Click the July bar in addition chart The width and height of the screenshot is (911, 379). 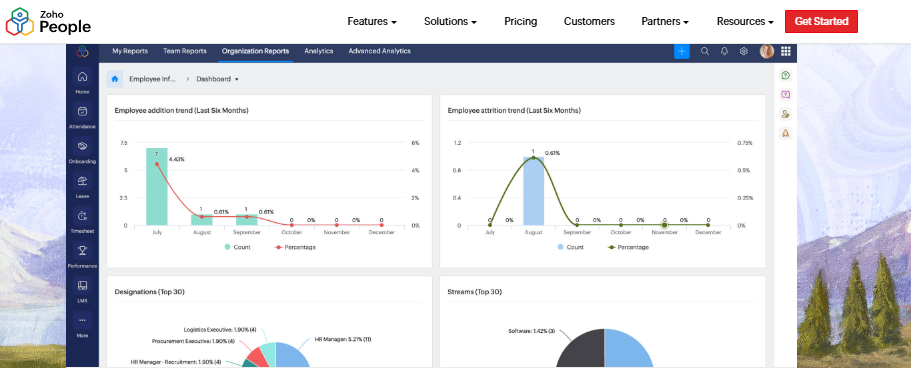click(x=156, y=187)
